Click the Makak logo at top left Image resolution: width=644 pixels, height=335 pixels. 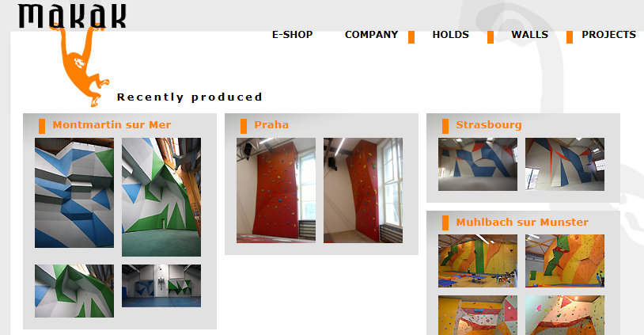point(72,16)
